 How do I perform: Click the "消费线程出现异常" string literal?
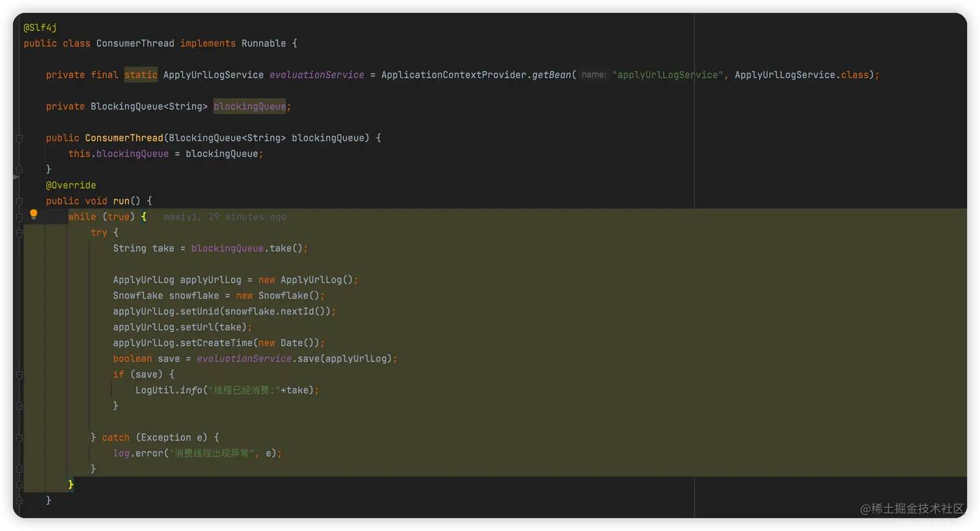click(213, 453)
